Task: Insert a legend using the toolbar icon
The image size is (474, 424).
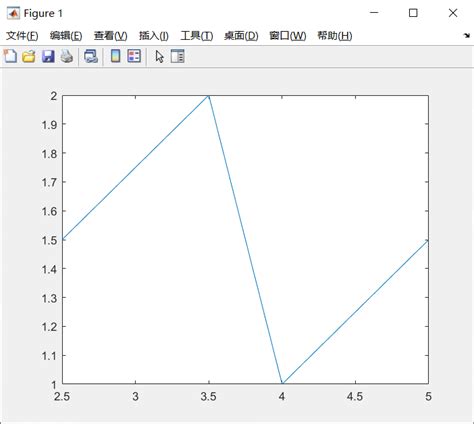Action: [x=134, y=56]
